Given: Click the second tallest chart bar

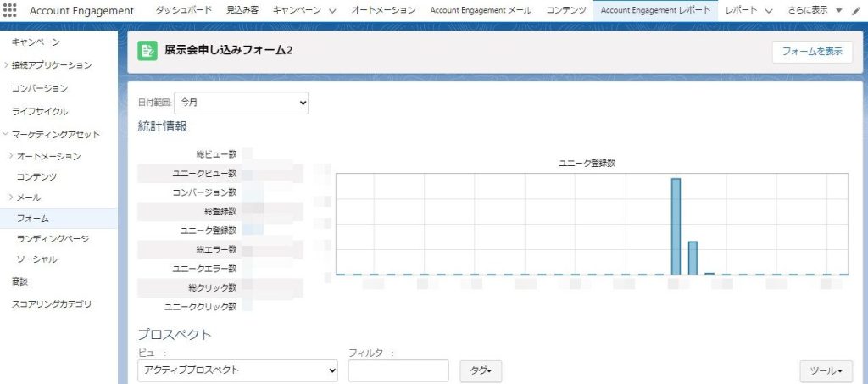Looking at the screenshot, I should click(693, 258).
